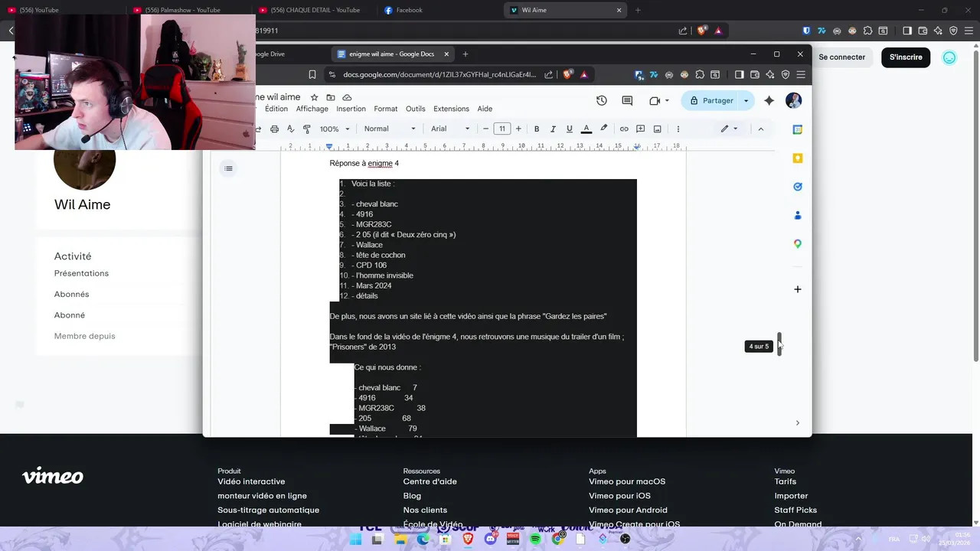
Task: Open the Partager dropdown arrow
Action: pyautogui.click(x=746, y=100)
